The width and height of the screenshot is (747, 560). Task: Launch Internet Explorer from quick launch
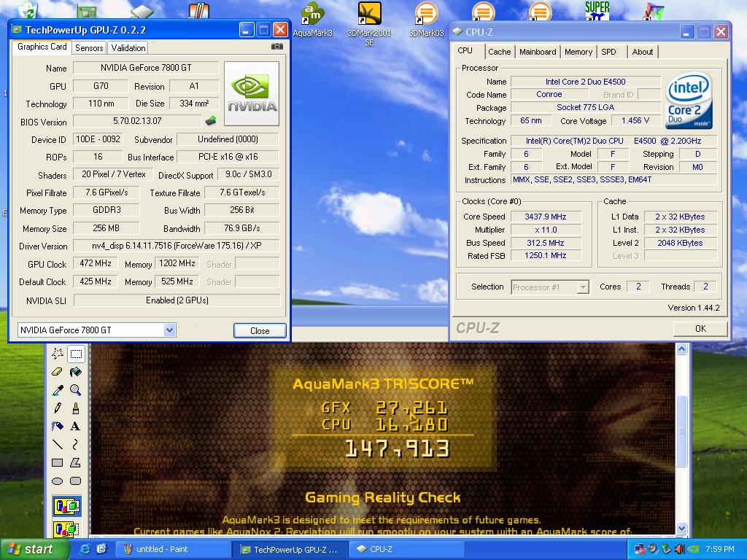coord(85,549)
